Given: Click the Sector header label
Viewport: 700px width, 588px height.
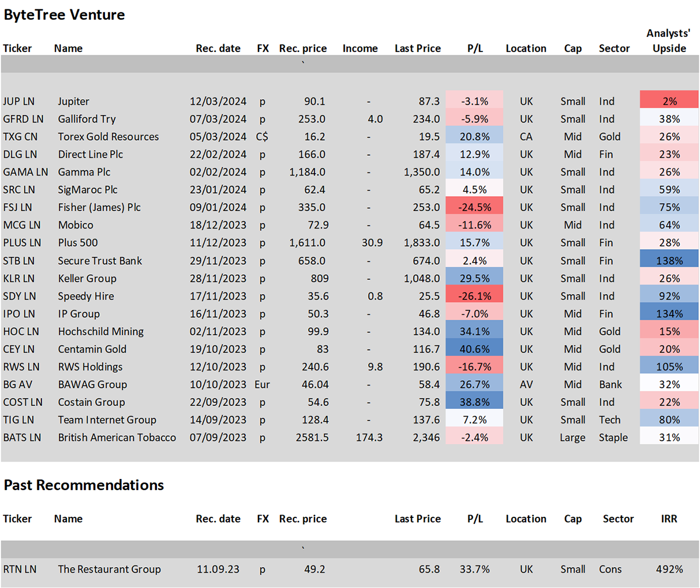Looking at the screenshot, I should (x=614, y=48).
